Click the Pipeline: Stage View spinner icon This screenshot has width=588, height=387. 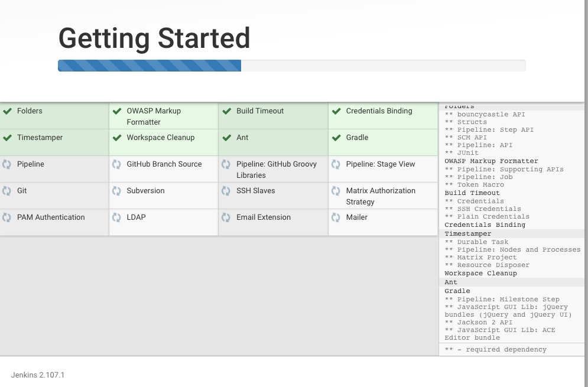(x=336, y=164)
